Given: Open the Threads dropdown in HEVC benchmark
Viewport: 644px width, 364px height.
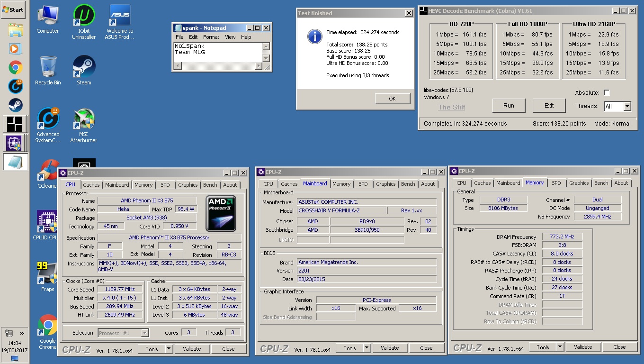Looking at the screenshot, I should [627, 107].
